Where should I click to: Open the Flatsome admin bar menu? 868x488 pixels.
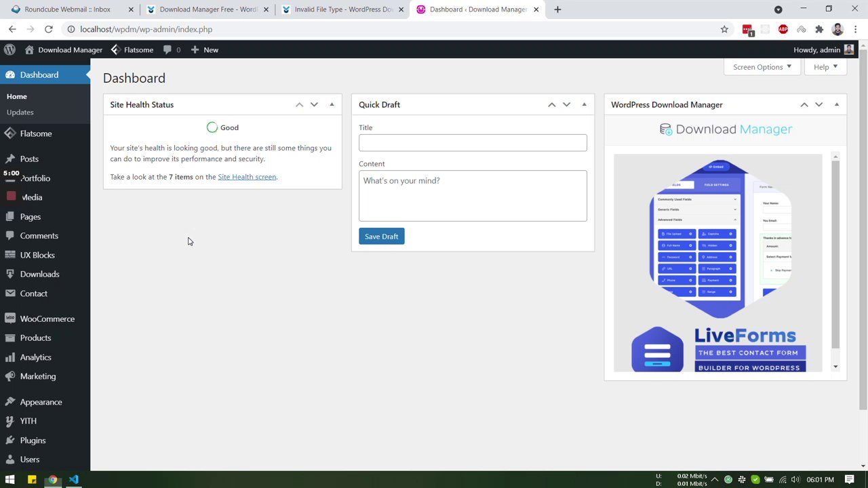coord(132,49)
